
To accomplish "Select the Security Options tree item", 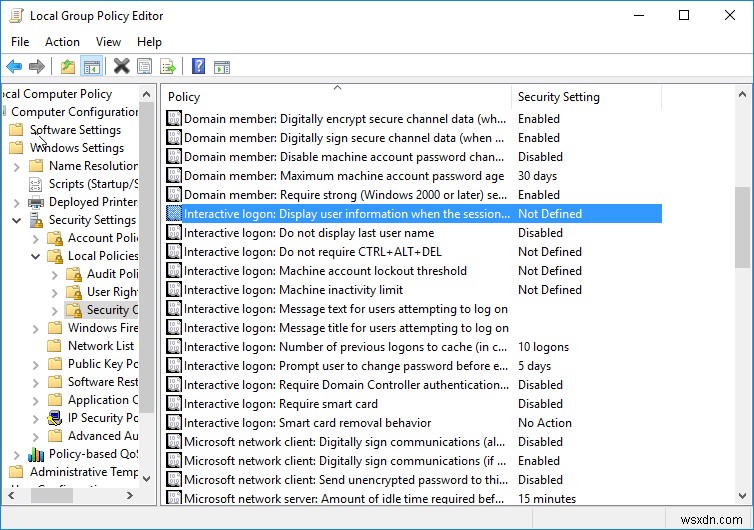I will coord(112,310).
